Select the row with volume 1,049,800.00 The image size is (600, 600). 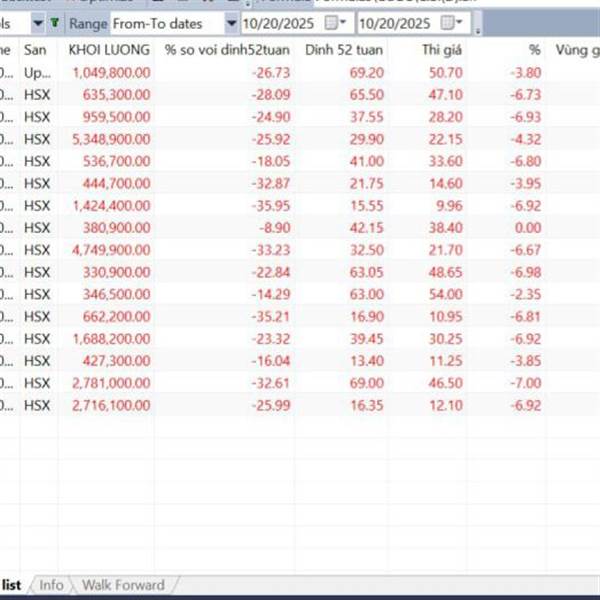pyautogui.click(x=111, y=72)
